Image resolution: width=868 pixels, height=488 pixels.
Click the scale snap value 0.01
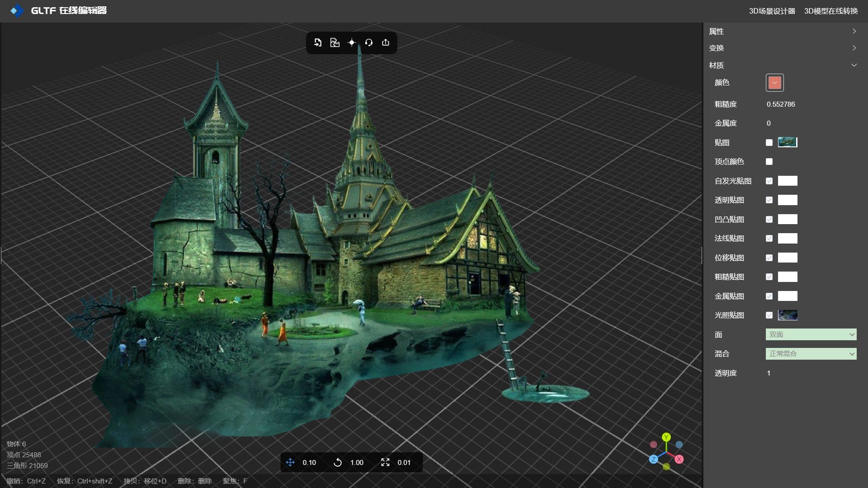[404, 463]
